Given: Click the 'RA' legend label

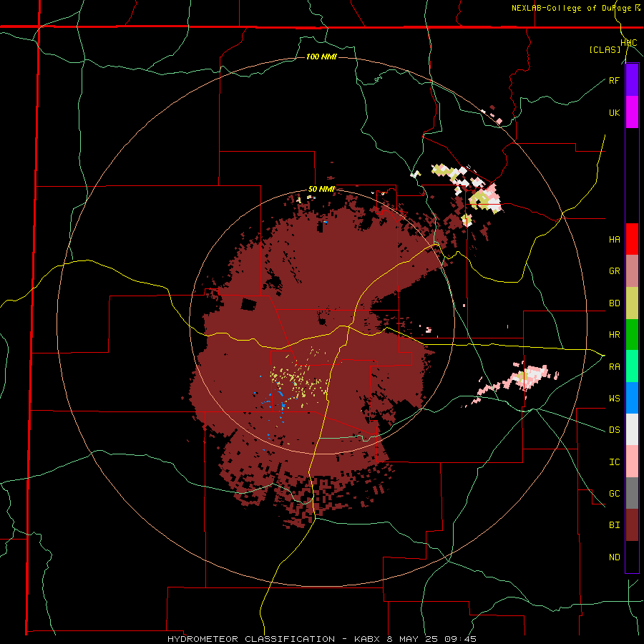Looking at the screenshot, I should (x=614, y=367).
